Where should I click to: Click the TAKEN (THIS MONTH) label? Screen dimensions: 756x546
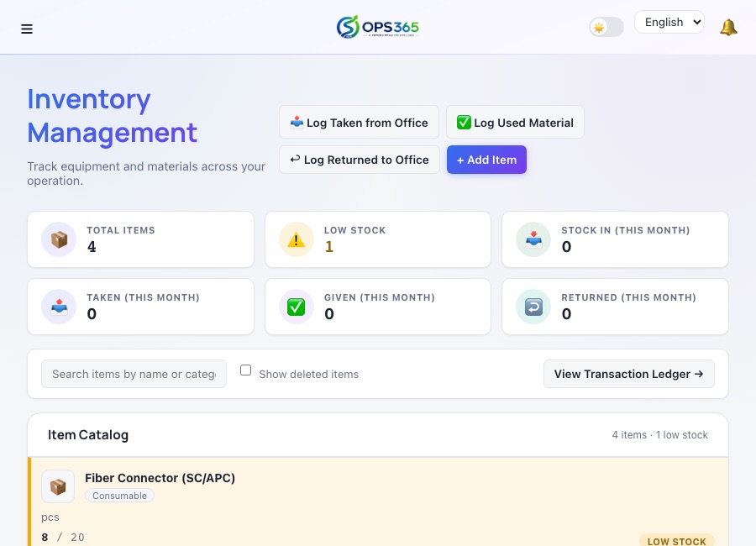tap(143, 297)
